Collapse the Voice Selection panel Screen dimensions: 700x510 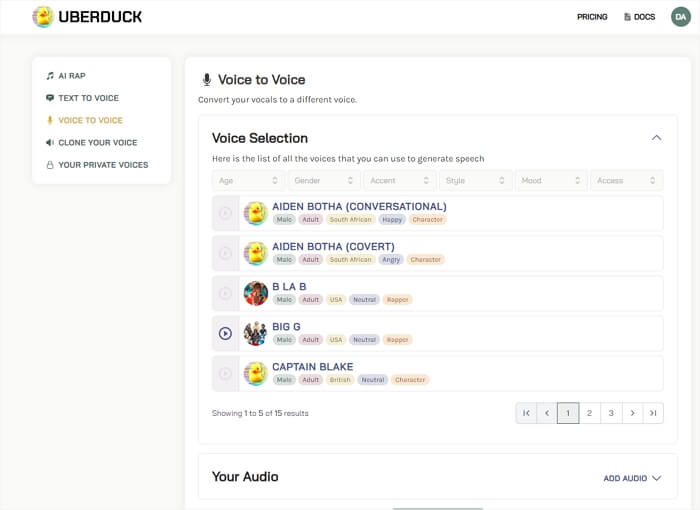coord(656,138)
